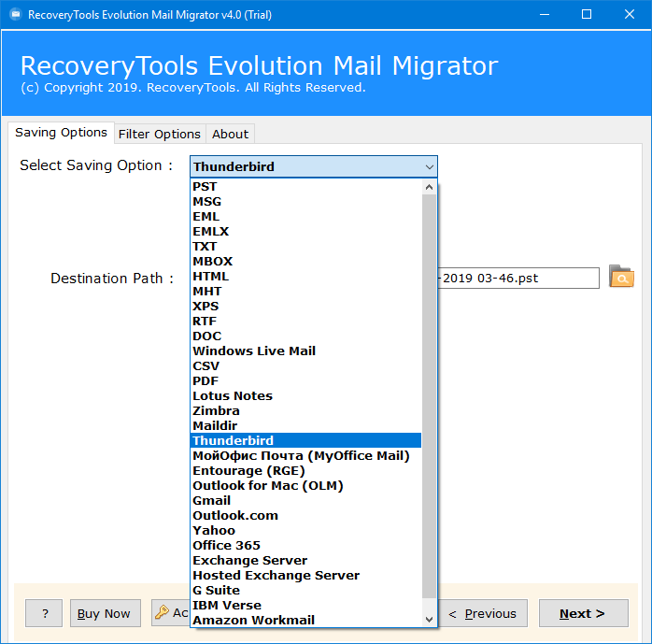Select PDF saving format
This screenshot has width=652, height=644.
(305, 381)
